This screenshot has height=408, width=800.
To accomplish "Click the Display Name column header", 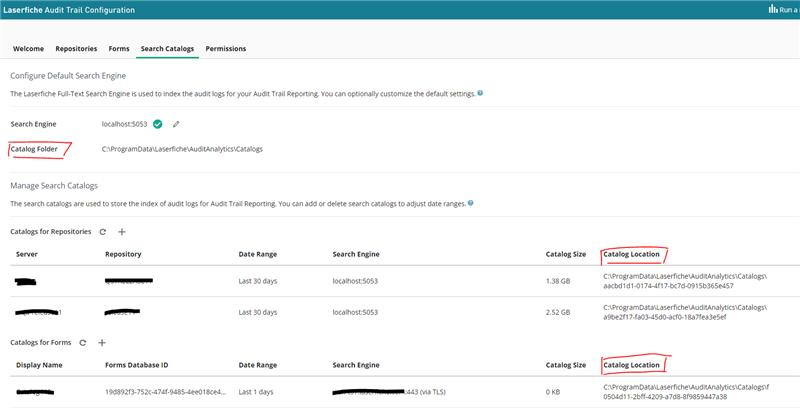I will pos(39,365).
